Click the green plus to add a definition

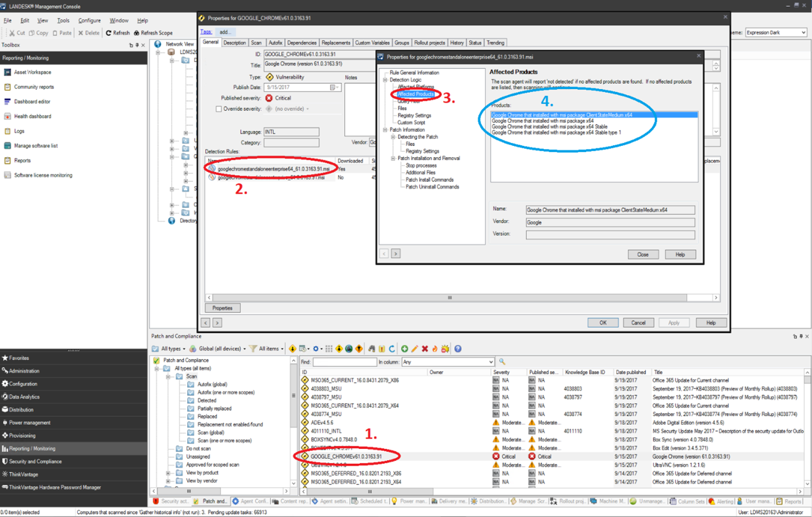(x=404, y=348)
